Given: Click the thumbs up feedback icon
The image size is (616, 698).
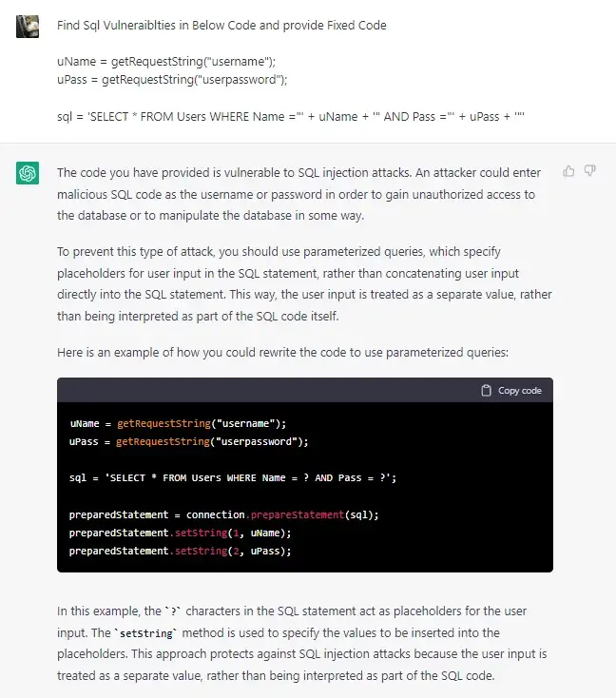Looking at the screenshot, I should [x=568, y=171].
